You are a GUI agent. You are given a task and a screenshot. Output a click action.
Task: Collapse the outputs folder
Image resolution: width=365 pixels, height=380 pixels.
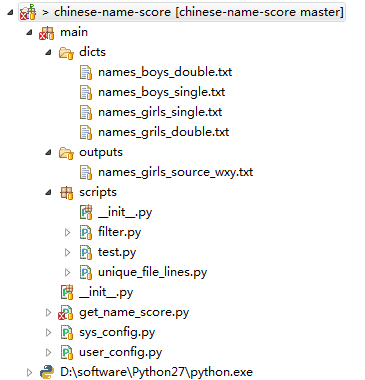pyautogui.click(x=49, y=152)
